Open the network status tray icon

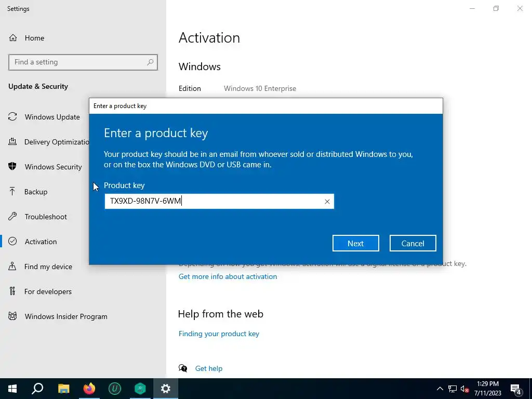coord(453,389)
